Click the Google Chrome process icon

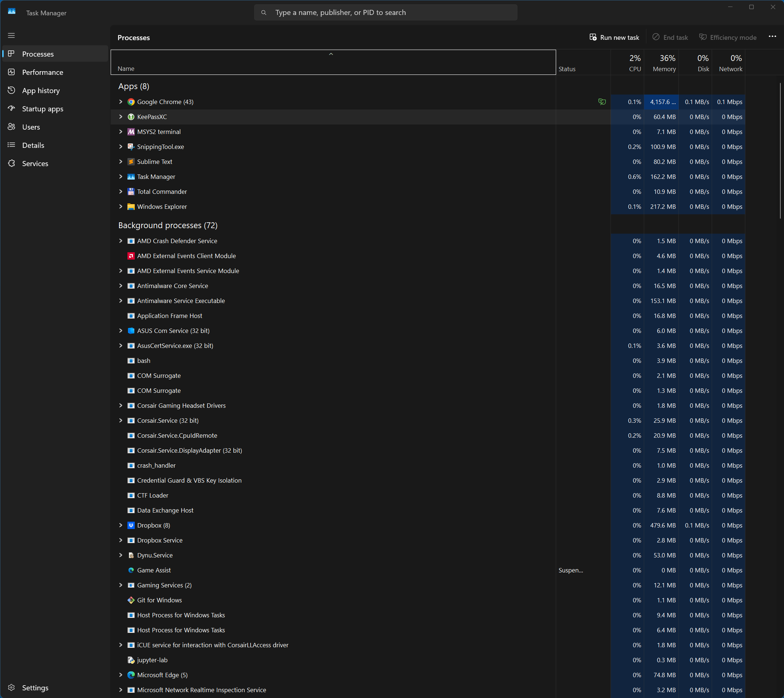click(131, 102)
